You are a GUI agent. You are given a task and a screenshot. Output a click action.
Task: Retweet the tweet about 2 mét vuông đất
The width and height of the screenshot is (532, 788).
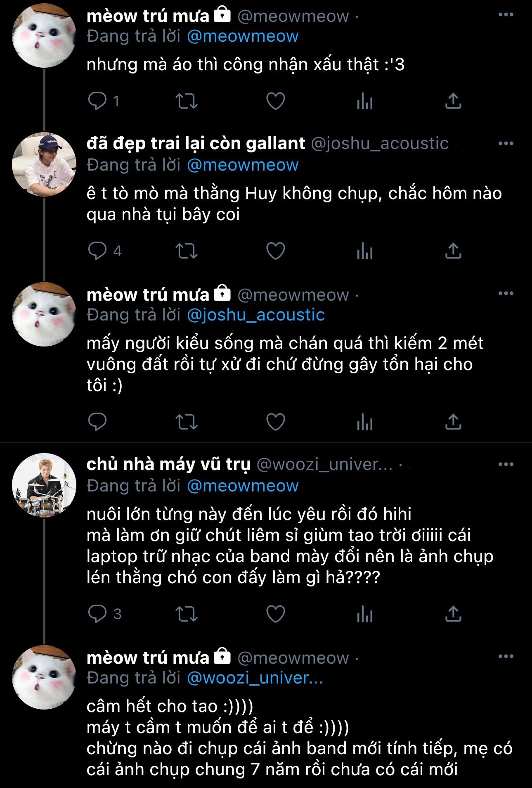[x=187, y=422]
